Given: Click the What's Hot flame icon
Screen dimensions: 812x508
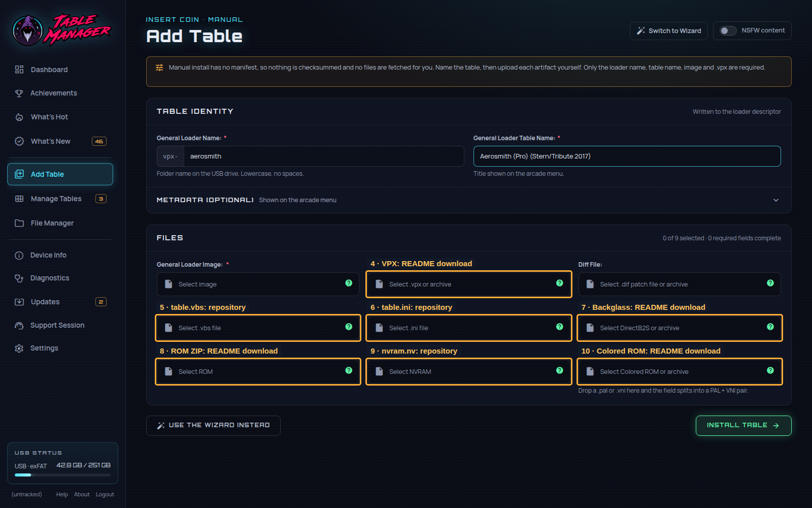Looking at the screenshot, I should (19, 117).
